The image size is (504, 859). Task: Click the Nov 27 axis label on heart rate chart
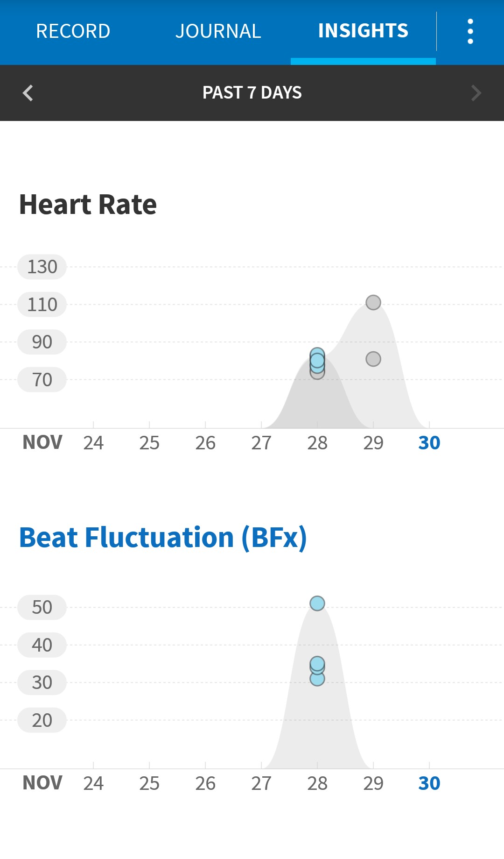tap(262, 443)
